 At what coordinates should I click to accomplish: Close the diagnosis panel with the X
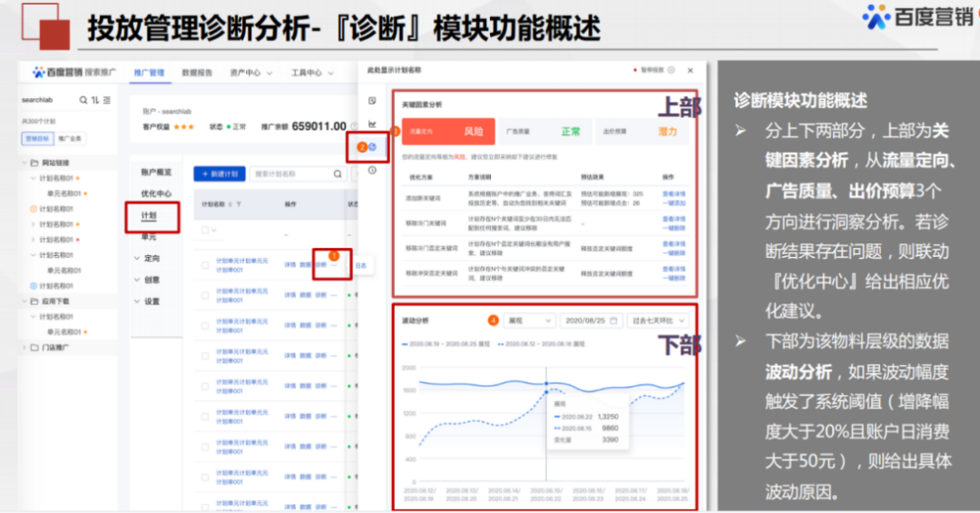[x=691, y=70]
